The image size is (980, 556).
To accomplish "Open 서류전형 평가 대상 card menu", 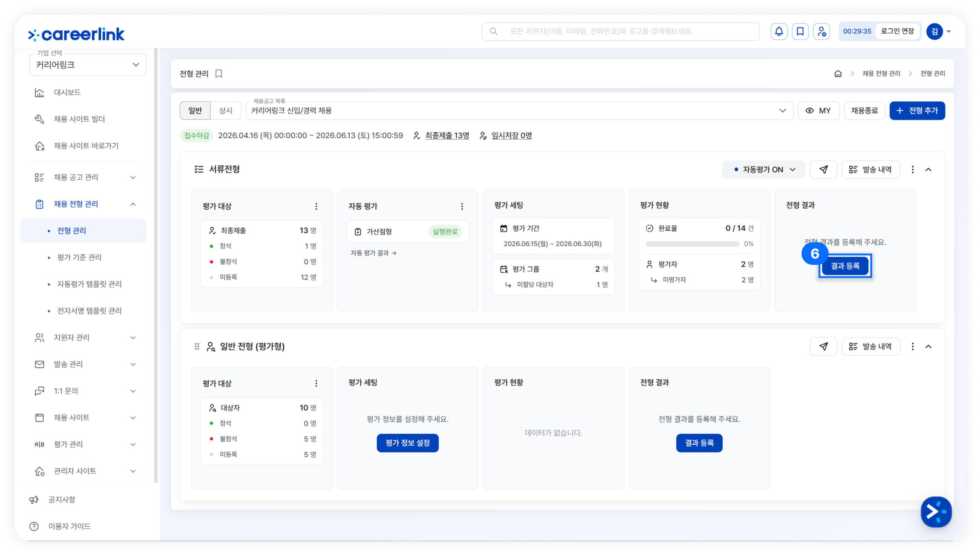I will pyautogui.click(x=316, y=206).
